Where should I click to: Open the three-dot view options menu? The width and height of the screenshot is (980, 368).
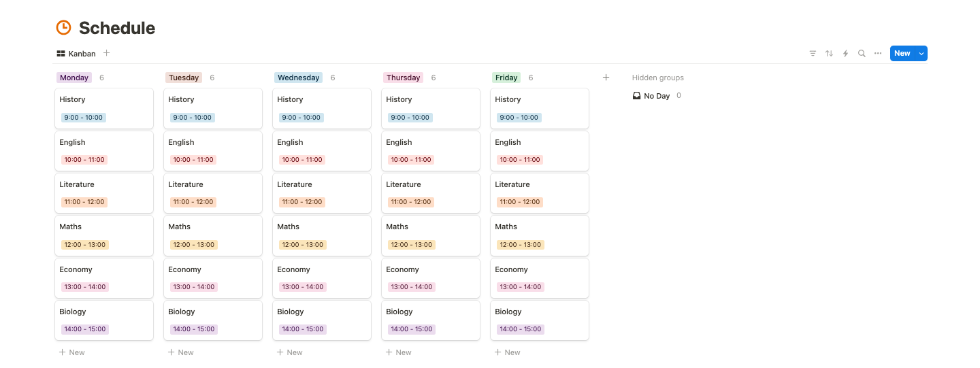pyautogui.click(x=878, y=54)
